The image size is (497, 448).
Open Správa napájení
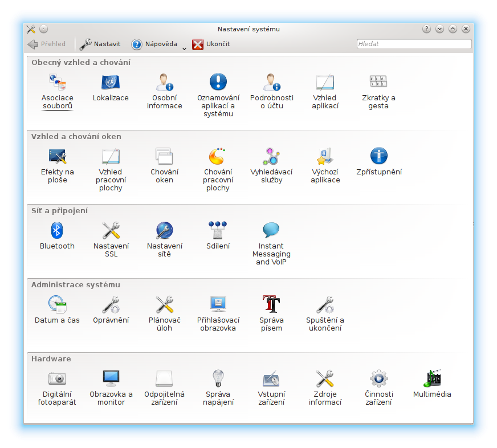point(218,388)
